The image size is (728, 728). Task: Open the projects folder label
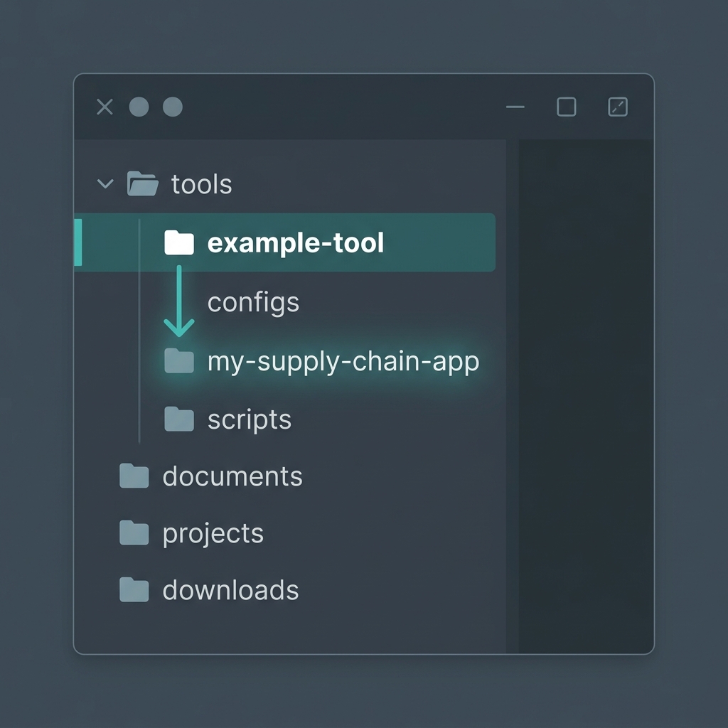[213, 534]
